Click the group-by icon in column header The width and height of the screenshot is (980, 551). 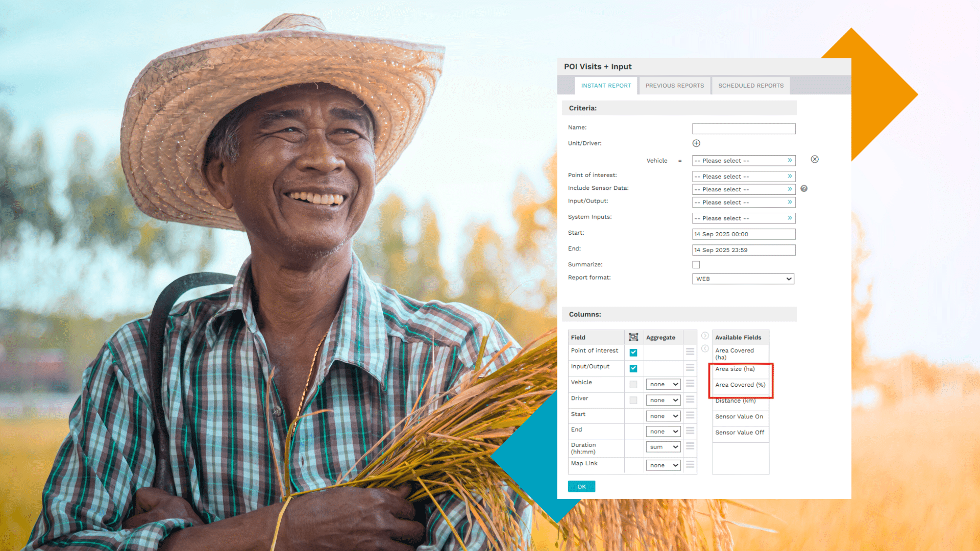(x=633, y=337)
